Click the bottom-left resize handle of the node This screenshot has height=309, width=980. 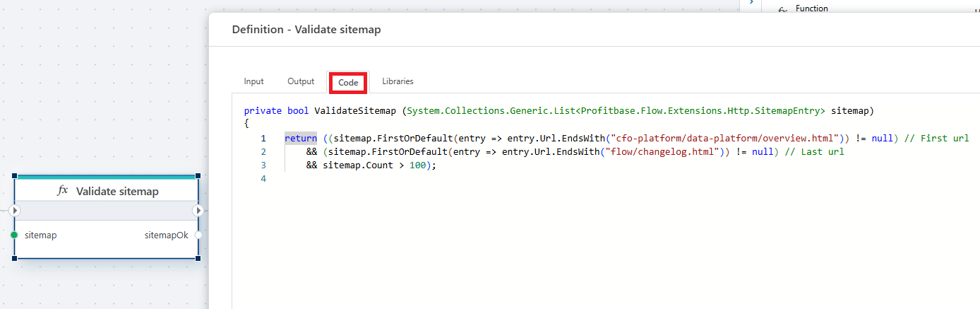[15, 258]
